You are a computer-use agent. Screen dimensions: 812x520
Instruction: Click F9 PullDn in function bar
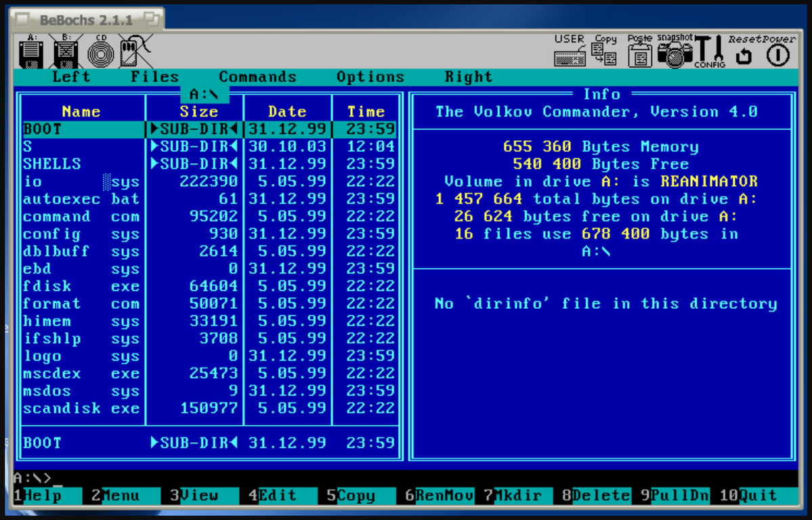(675, 496)
